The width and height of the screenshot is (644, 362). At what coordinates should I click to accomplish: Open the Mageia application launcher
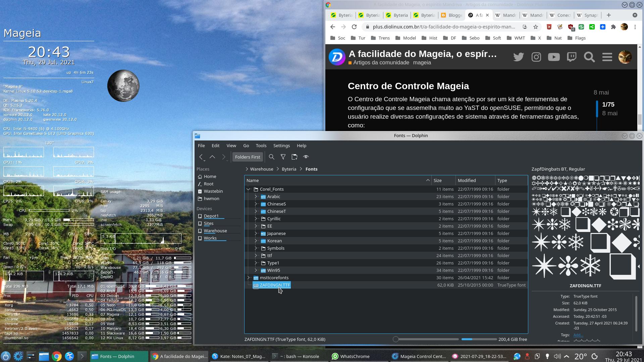6,356
